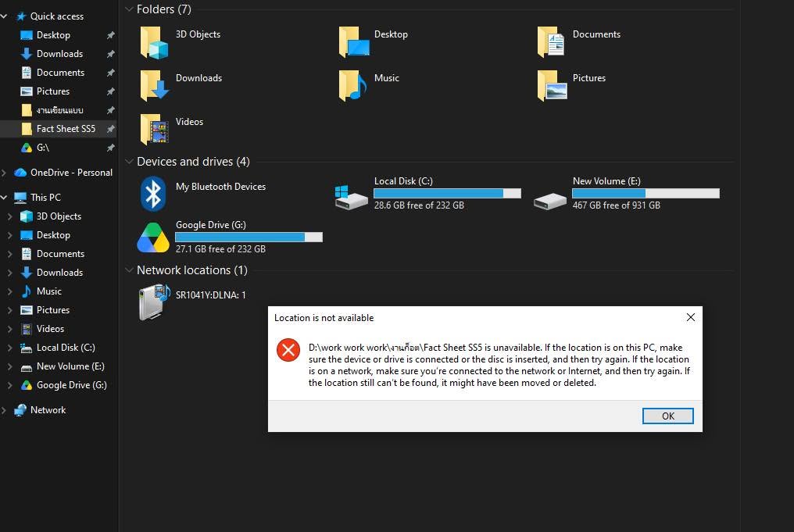
Task: Click the Local Disk (C:) storage usage bar
Action: click(447, 194)
